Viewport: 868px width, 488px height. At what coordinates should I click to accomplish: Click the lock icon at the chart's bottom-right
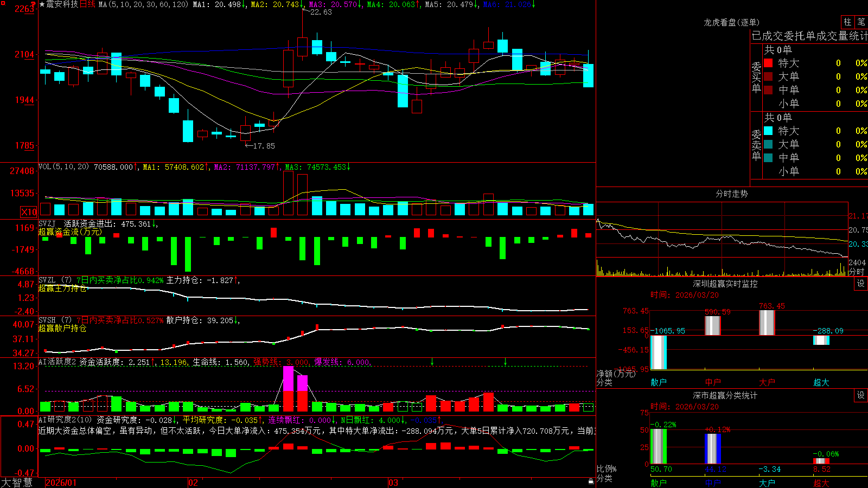pos(591,481)
